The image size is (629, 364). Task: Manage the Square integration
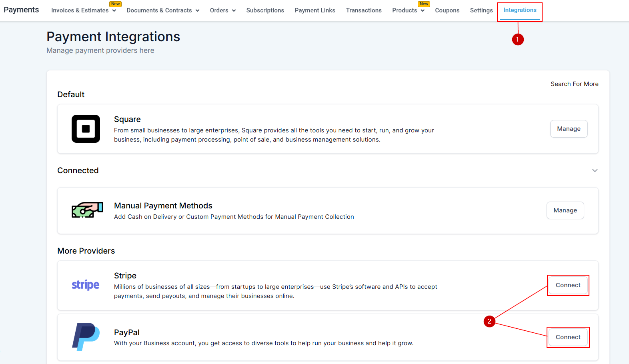pos(569,129)
